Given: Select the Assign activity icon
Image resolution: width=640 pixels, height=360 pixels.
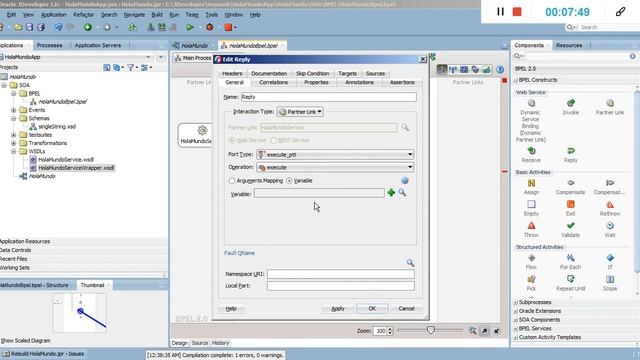Looking at the screenshot, I should pos(531,183).
